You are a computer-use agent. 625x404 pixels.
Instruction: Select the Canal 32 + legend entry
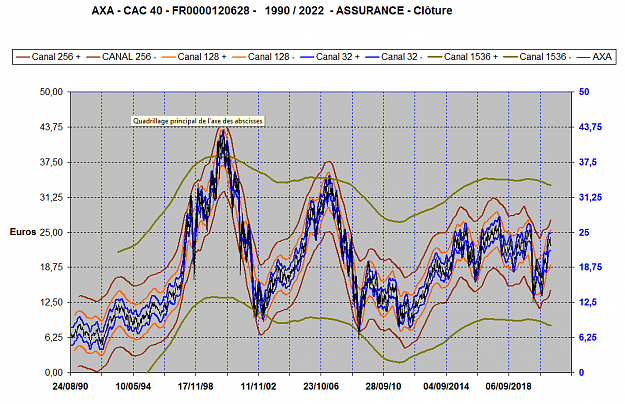330,57
